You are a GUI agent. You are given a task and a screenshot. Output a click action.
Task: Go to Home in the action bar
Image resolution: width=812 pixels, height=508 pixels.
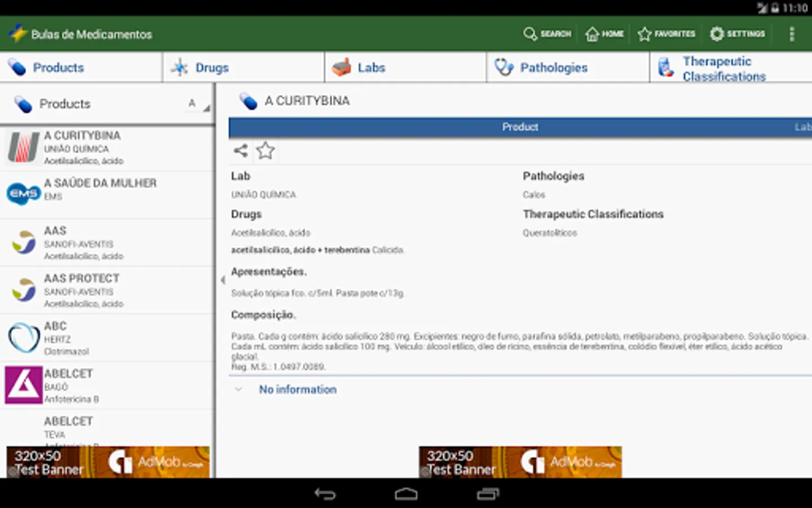(x=604, y=34)
